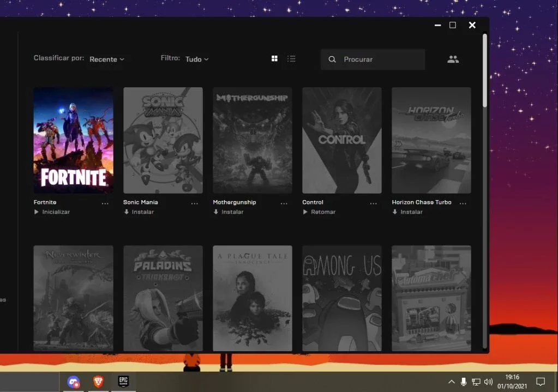Expand the Recente sort dropdown
558x392 pixels.
(x=107, y=59)
